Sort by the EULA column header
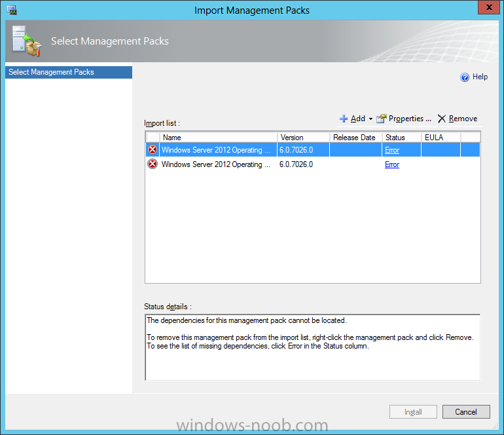Viewport: 504px width, 435px height. tap(441, 138)
